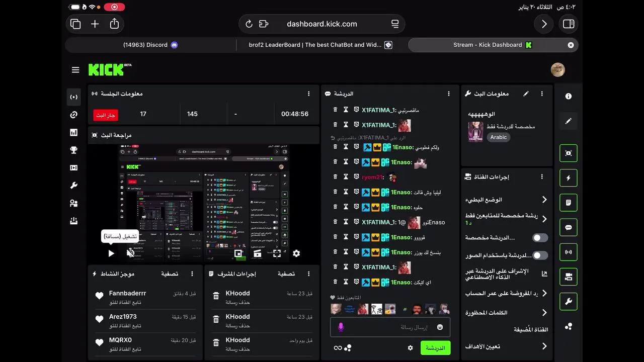Reload the page in browser toolbar
The image size is (644, 362).
tap(249, 24)
